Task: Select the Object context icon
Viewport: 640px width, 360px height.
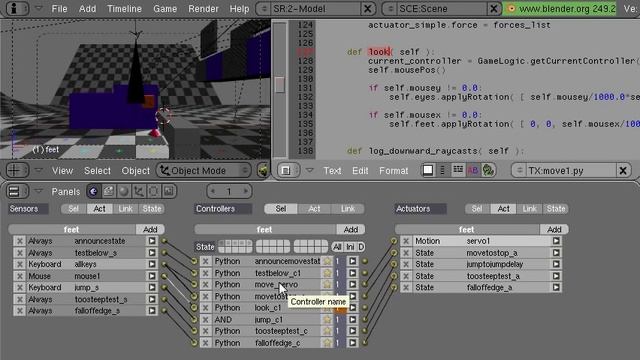Action: (139, 191)
